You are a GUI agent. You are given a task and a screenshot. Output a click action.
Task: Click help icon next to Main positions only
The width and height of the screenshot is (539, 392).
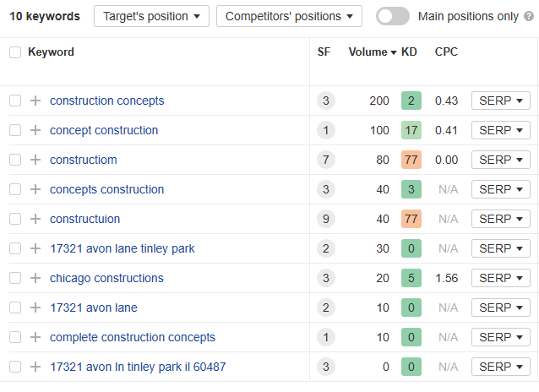click(527, 16)
